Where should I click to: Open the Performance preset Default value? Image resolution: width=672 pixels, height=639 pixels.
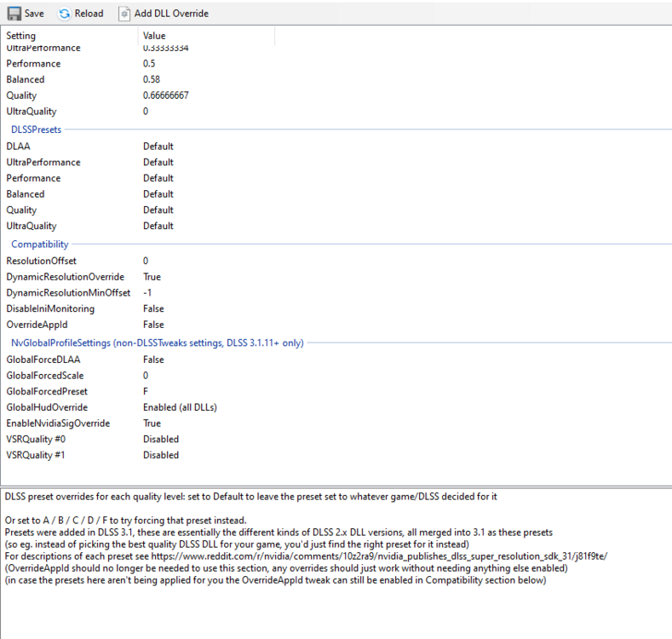click(x=158, y=178)
